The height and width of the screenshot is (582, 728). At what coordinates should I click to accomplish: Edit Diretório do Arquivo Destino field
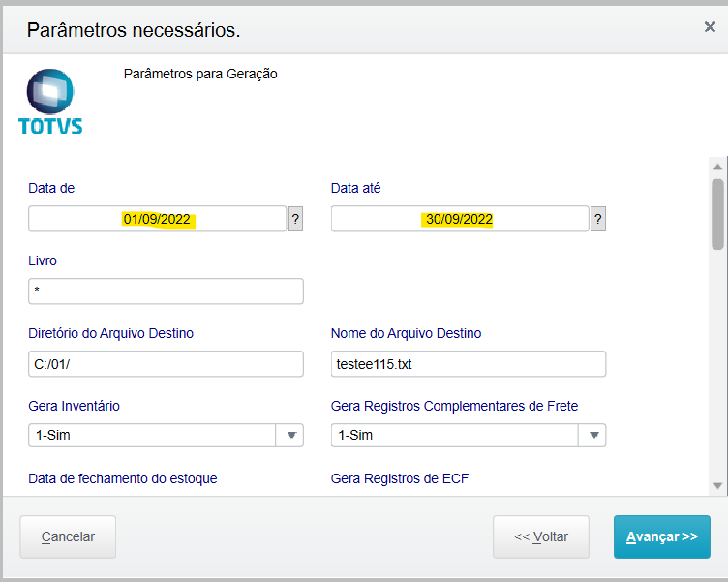click(x=166, y=364)
